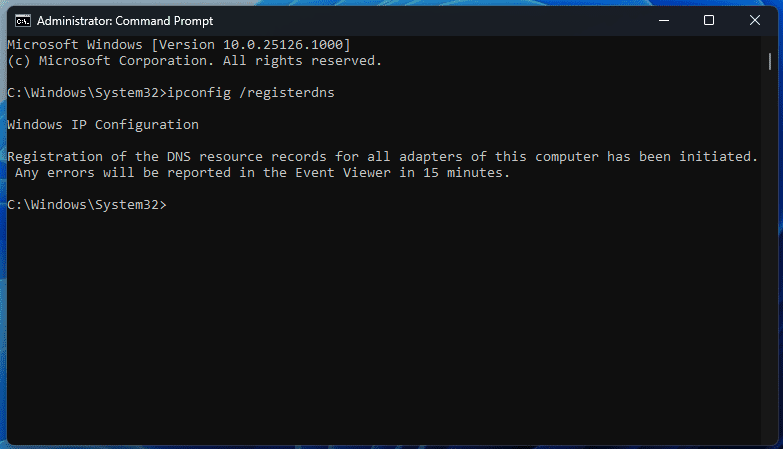The width and height of the screenshot is (783, 449).
Task: Click the '(c) Microsoft Corporation' copyright text
Action: point(107,61)
